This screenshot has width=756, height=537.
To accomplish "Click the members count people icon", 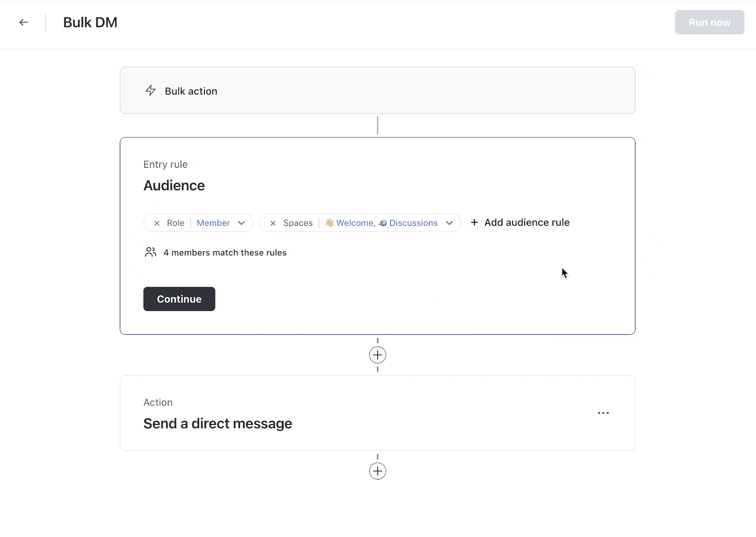I will 150,252.
